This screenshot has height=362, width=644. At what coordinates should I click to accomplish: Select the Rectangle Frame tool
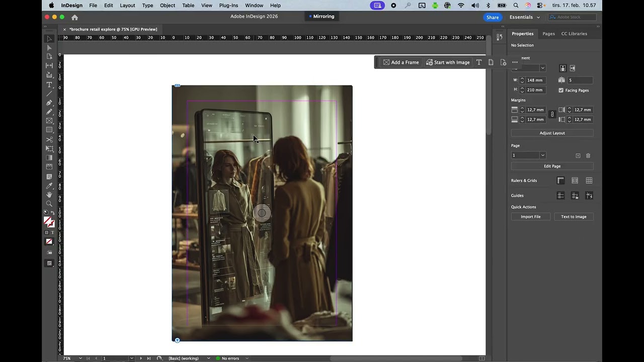coord(49,121)
